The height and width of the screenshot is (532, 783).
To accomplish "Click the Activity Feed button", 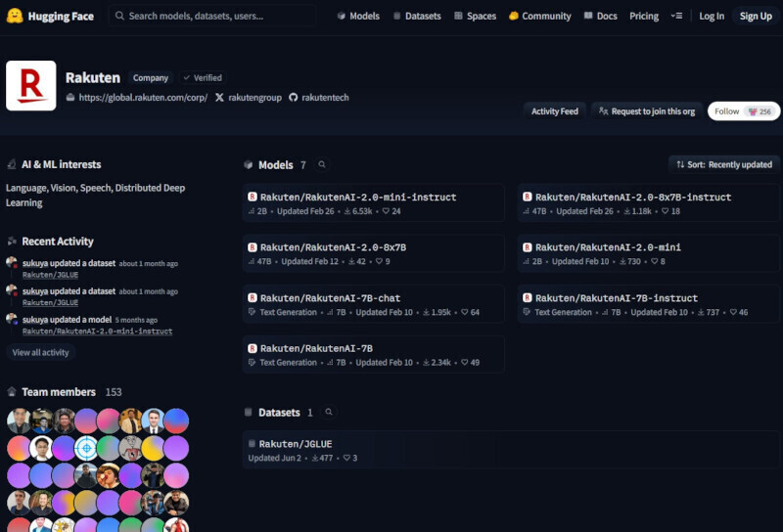I will point(554,111).
